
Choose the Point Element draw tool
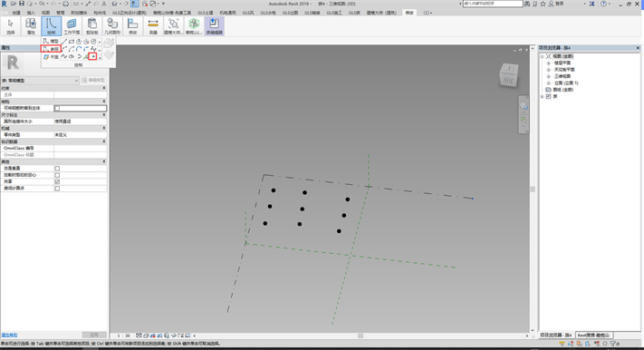[x=93, y=56]
